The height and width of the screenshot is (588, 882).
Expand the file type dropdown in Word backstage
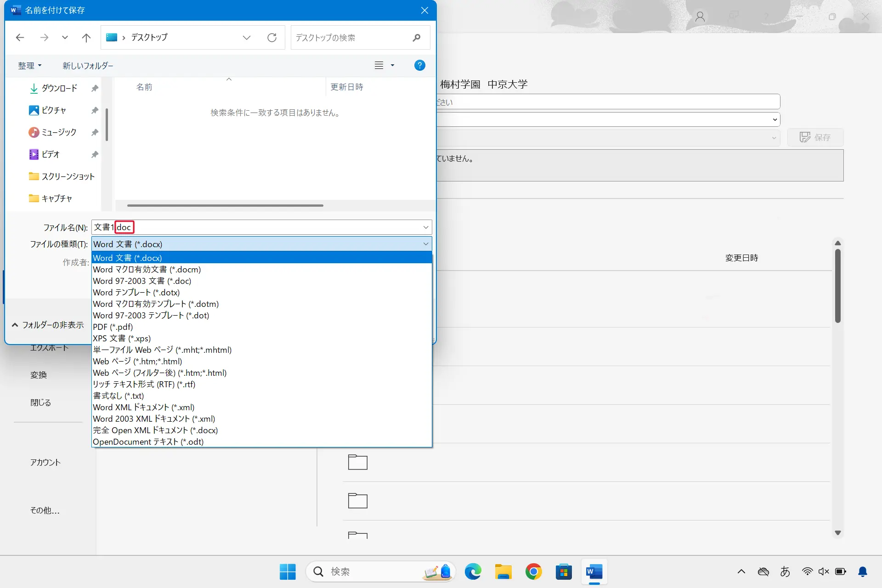(x=775, y=119)
